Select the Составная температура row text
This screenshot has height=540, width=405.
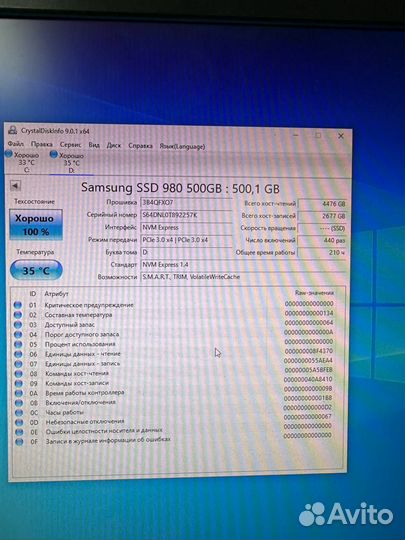pos(78,314)
